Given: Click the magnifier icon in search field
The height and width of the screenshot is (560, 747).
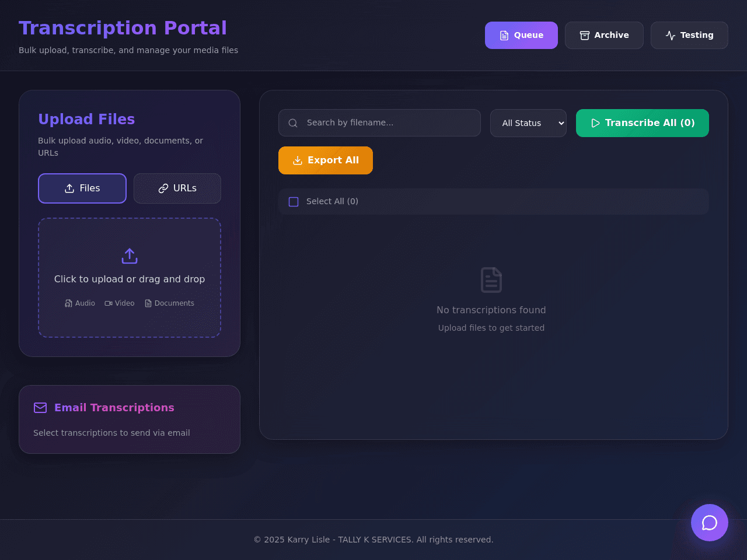Looking at the screenshot, I should point(293,123).
